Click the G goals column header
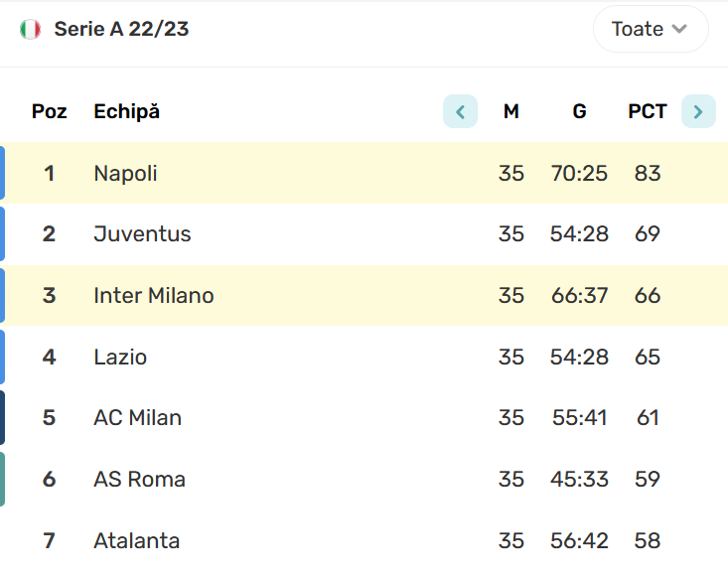 579,111
